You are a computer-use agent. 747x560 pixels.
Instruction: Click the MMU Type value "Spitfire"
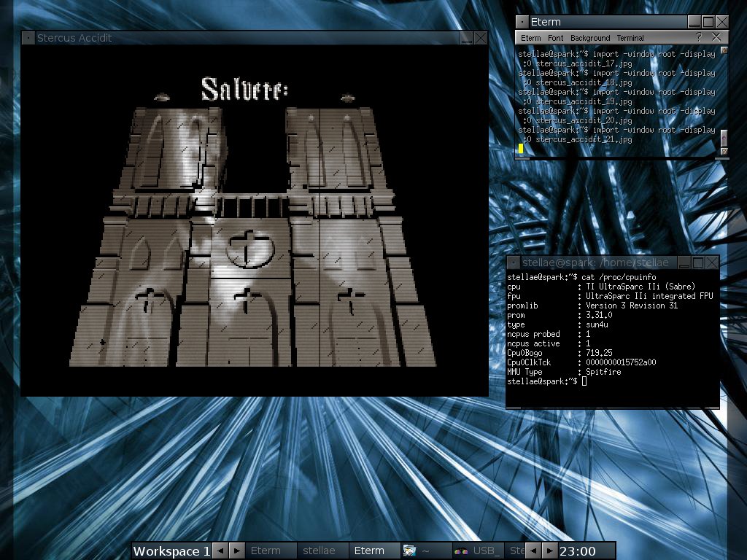click(x=603, y=372)
